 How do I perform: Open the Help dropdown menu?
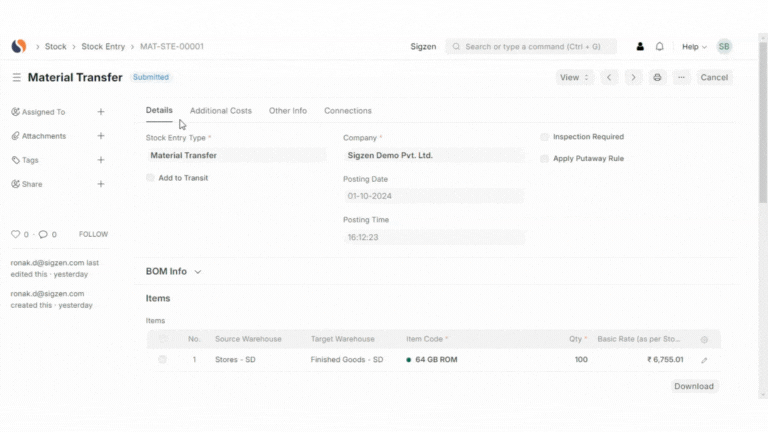[694, 46]
